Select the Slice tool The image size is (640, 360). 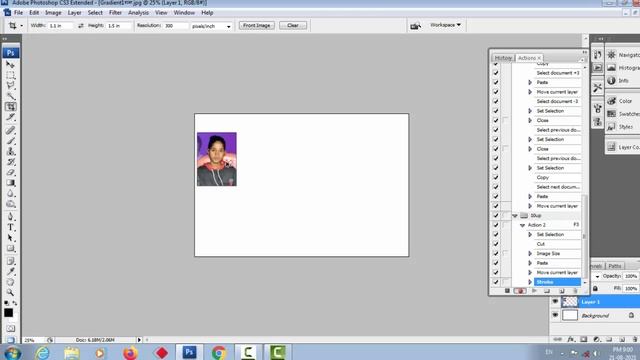coord(10,117)
